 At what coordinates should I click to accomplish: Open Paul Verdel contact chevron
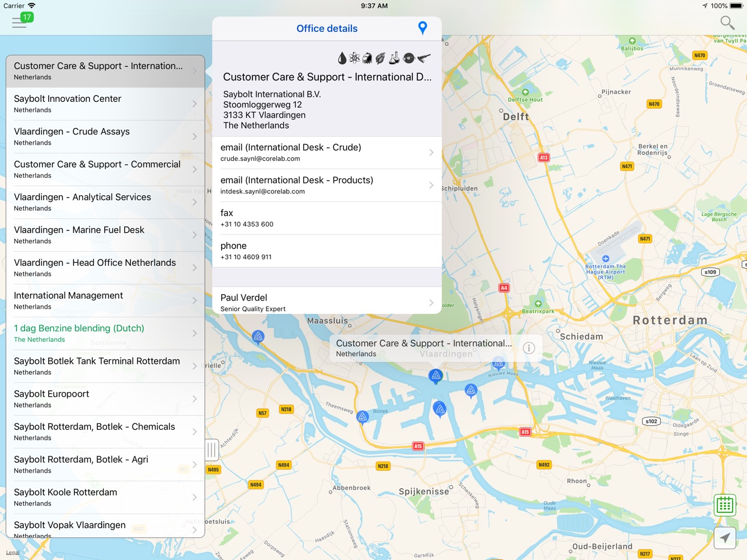tap(431, 302)
